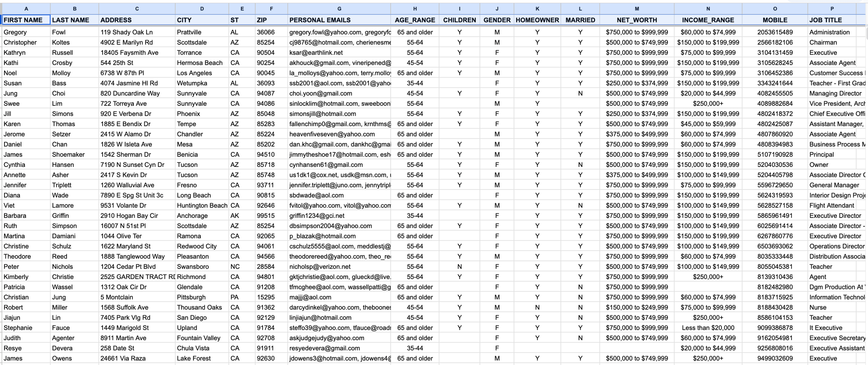Select last name Damiani cell
This screenshot has height=365, width=868.
click(75, 236)
